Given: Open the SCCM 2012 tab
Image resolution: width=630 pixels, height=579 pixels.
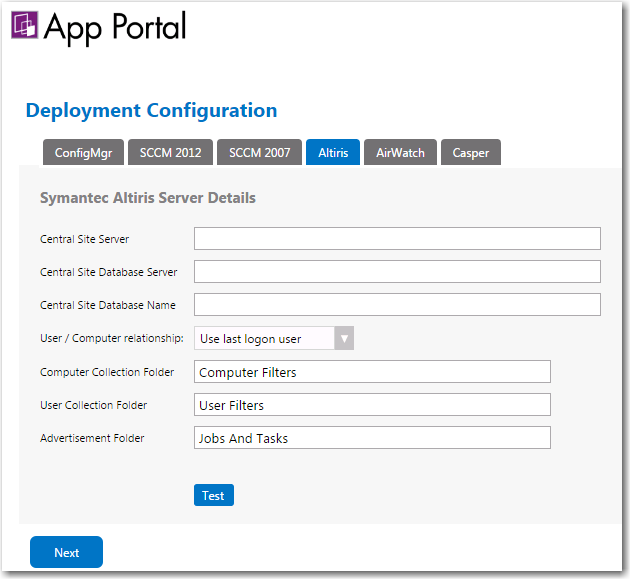Looking at the screenshot, I should pyautogui.click(x=170, y=152).
